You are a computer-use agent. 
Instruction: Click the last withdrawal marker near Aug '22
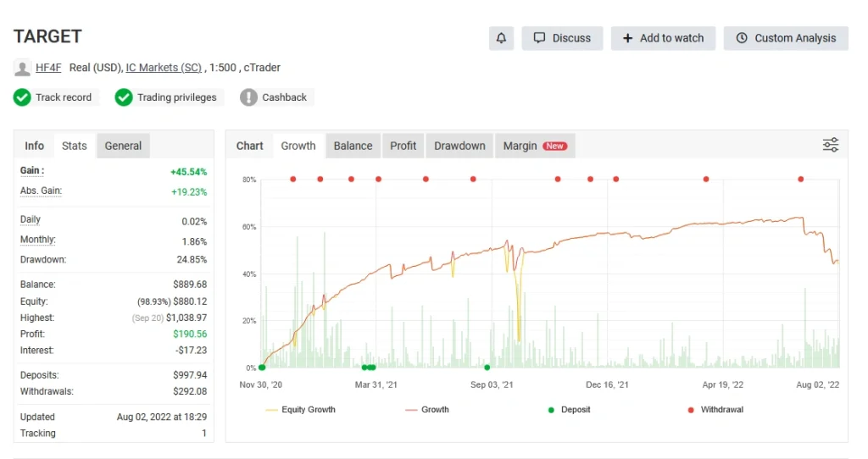(x=800, y=180)
